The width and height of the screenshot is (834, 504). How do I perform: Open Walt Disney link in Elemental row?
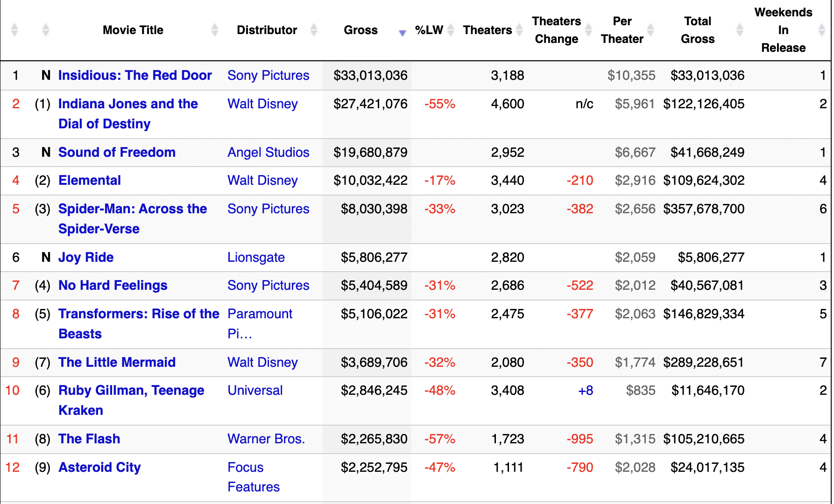click(x=262, y=181)
